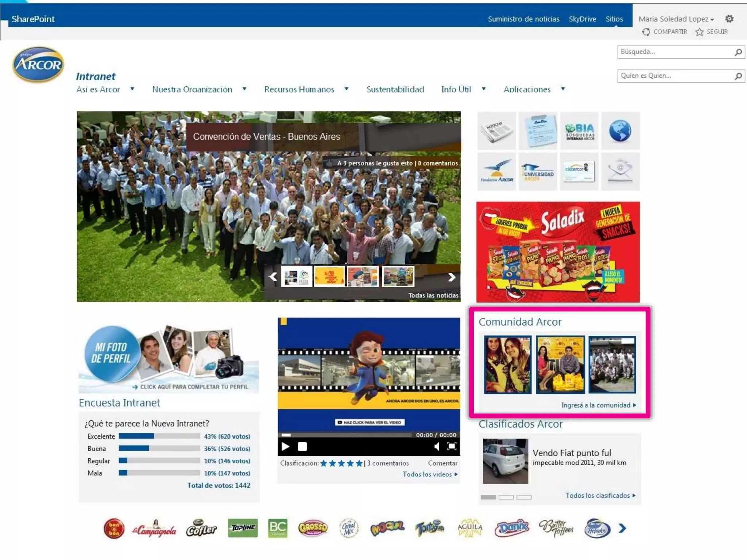Screen dimensions: 747x560
Task: Click the Arcor Helados brand logo
Action: click(x=597, y=528)
